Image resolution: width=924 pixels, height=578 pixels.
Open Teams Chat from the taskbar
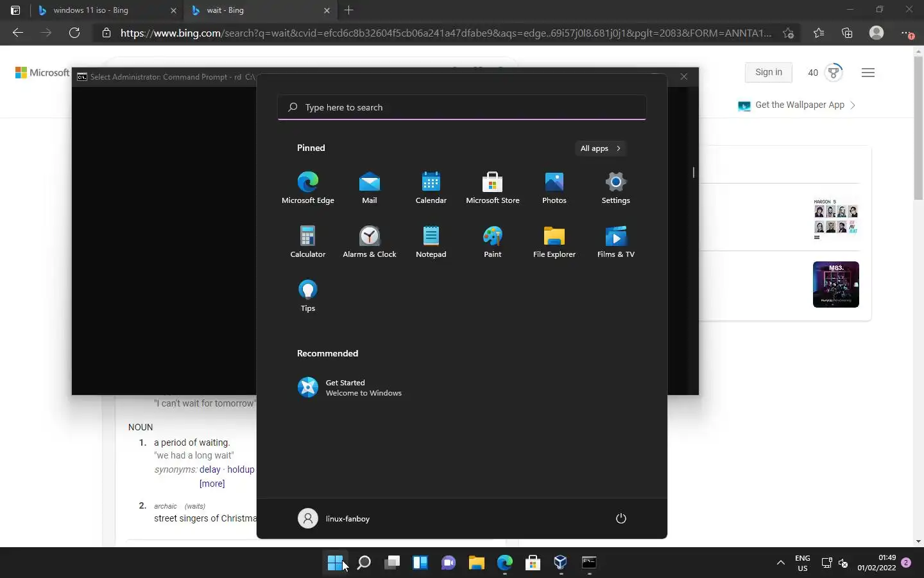tap(449, 563)
